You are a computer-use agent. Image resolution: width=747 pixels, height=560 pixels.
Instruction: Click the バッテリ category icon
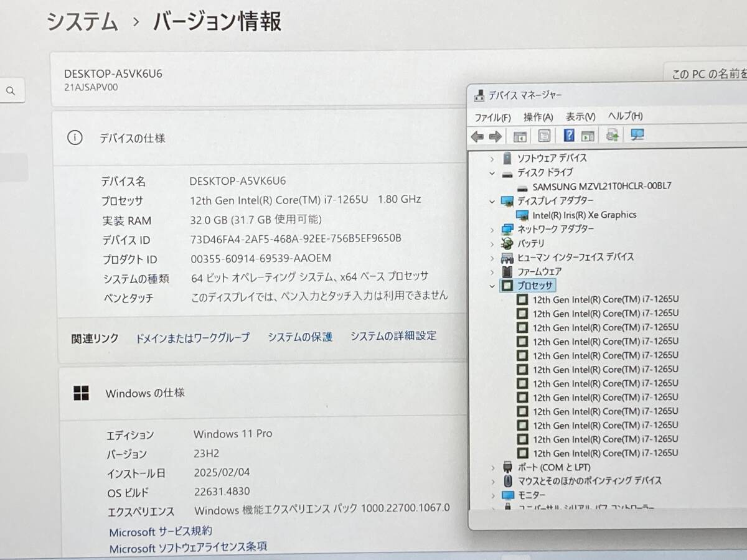(x=507, y=243)
